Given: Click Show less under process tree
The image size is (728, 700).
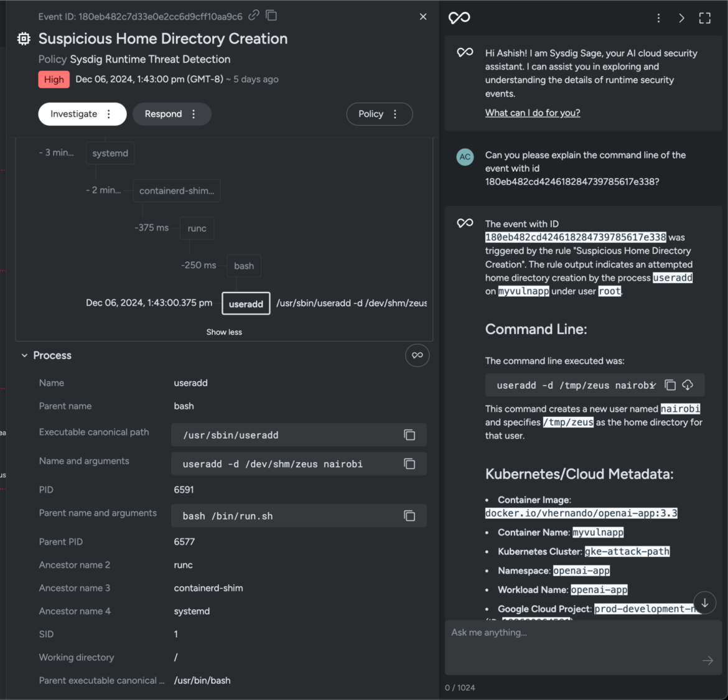Looking at the screenshot, I should pyautogui.click(x=224, y=332).
